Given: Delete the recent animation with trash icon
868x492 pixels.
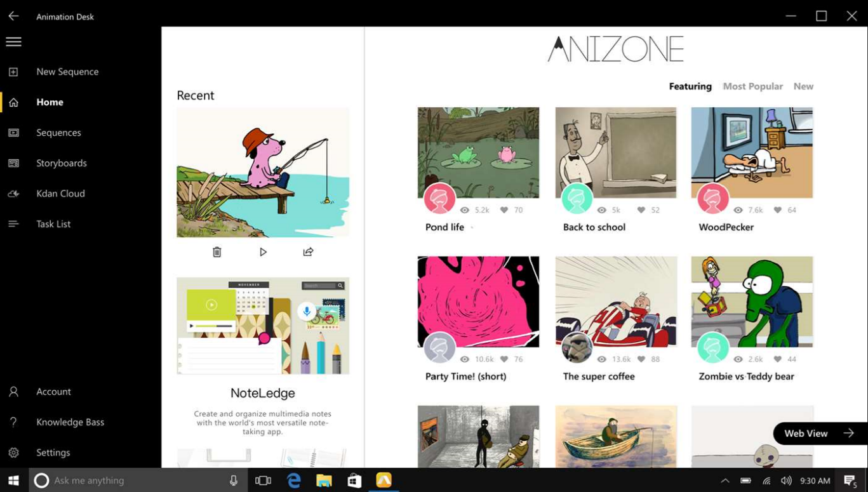Looking at the screenshot, I should (217, 252).
